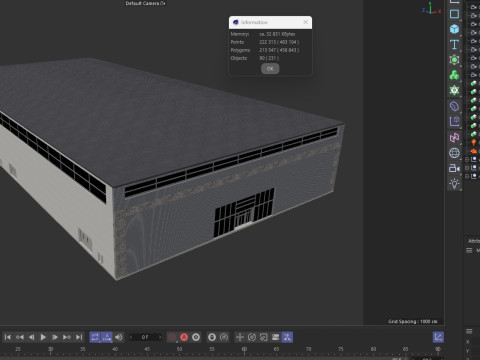Toggle point level animation recording

[287, 337]
